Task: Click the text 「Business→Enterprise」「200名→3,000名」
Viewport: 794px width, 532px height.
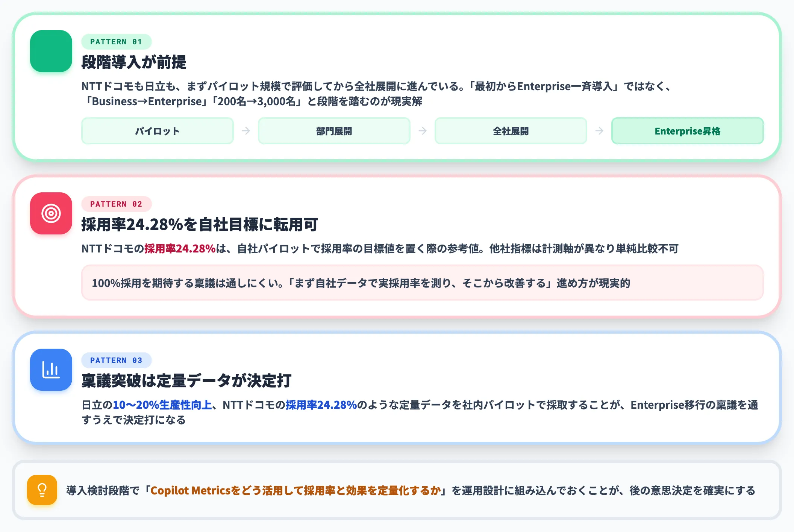Action: 194,101
